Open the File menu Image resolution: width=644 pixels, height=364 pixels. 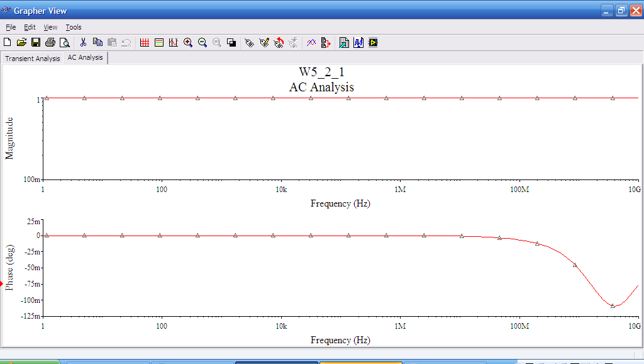(x=11, y=27)
